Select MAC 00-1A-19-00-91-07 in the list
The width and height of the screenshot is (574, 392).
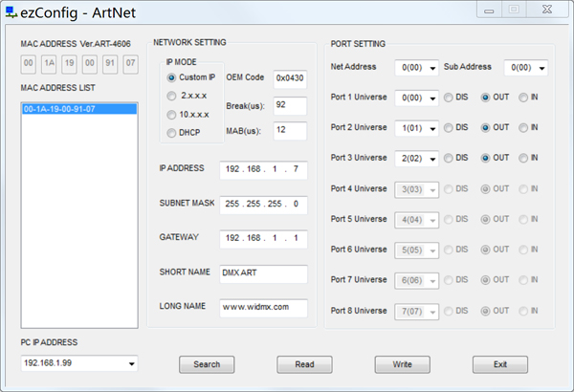pos(79,109)
